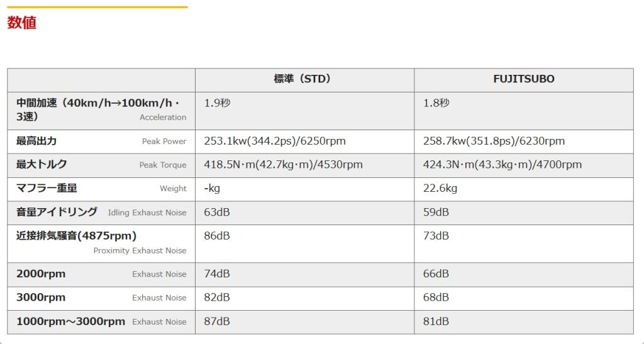Click the 1000rpm～3000rpm row label
Viewport: 644px width, 344px height.
(x=70, y=321)
